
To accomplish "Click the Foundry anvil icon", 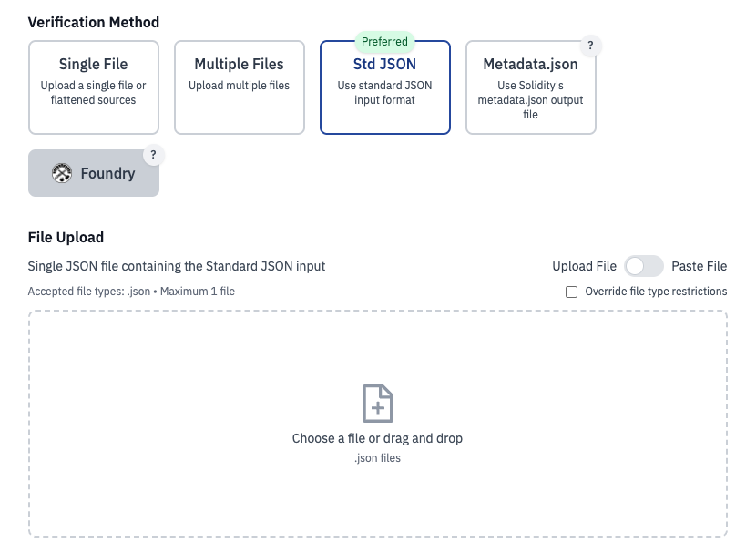I will 62,172.
